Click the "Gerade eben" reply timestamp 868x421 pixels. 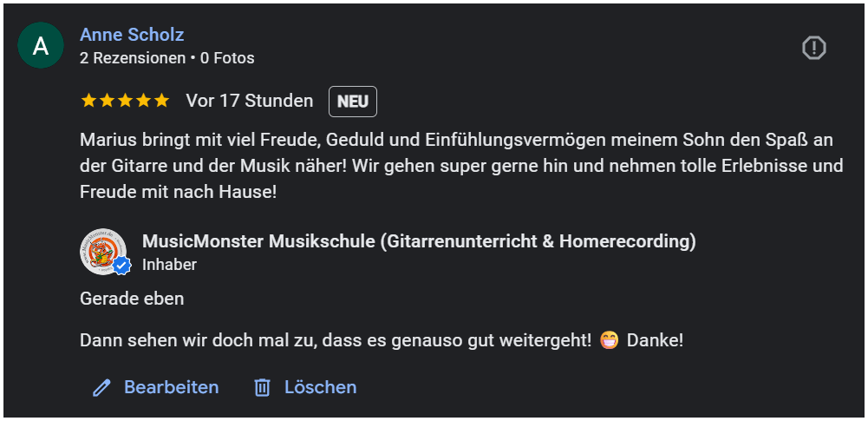point(132,299)
